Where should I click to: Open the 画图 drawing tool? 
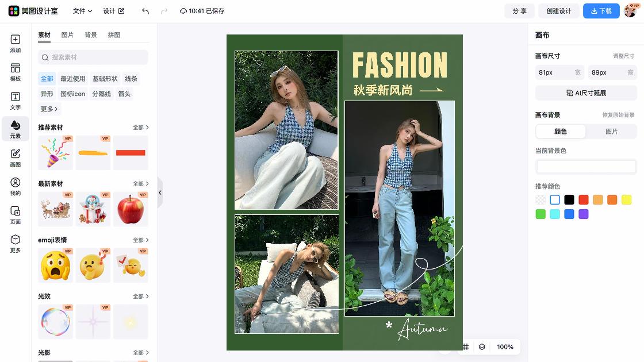pyautogui.click(x=15, y=158)
